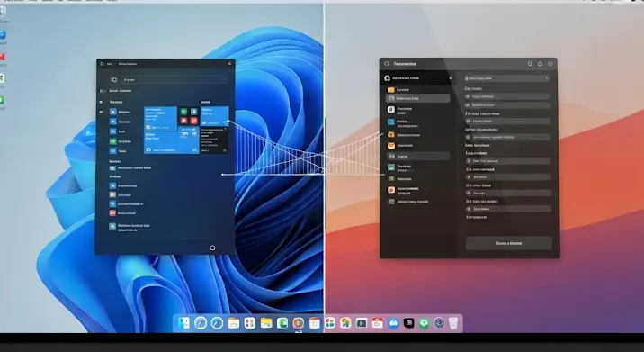Open the dark slideshow screen dock icon
Viewport: 644px width, 352px height.
(x=362, y=323)
